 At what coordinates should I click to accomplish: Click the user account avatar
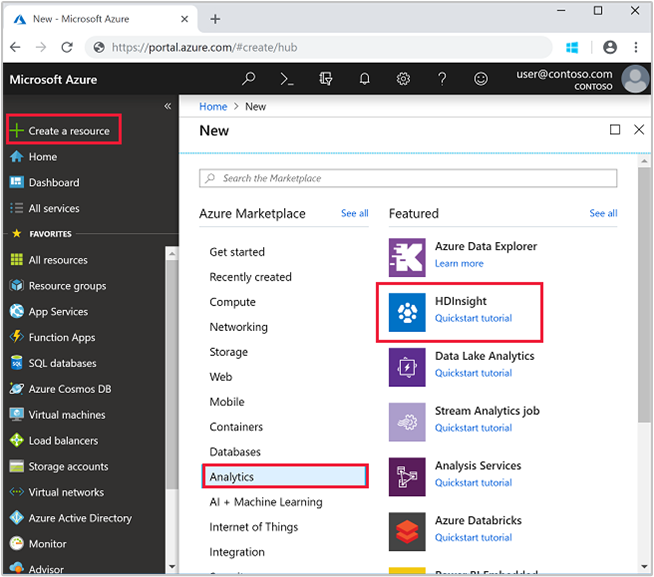tap(635, 79)
